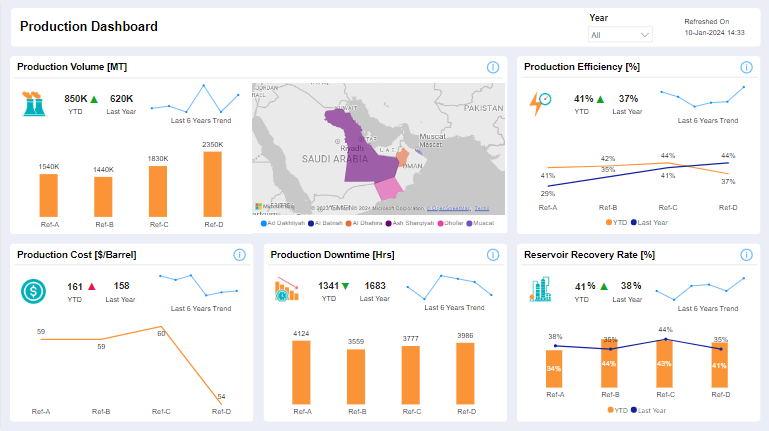The height and width of the screenshot is (431, 769).
Task: Open the Year filter dropdown
Action: coord(620,35)
